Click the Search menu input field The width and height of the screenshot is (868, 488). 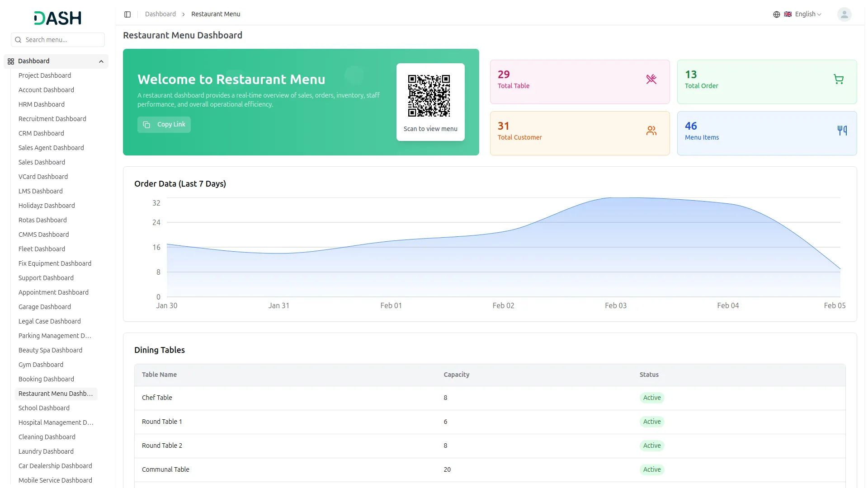click(x=62, y=40)
